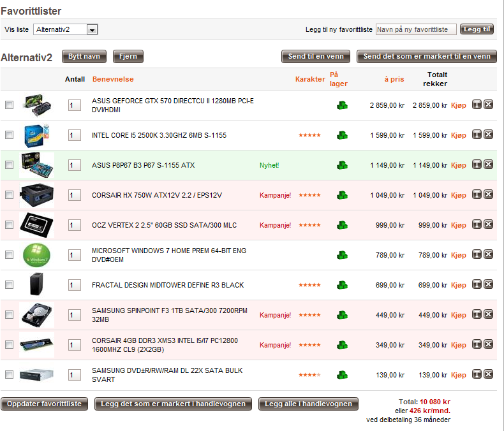Viewport: 504px width, 431px height.
Task: Sort by Benevnelse column header
Action: click(113, 79)
